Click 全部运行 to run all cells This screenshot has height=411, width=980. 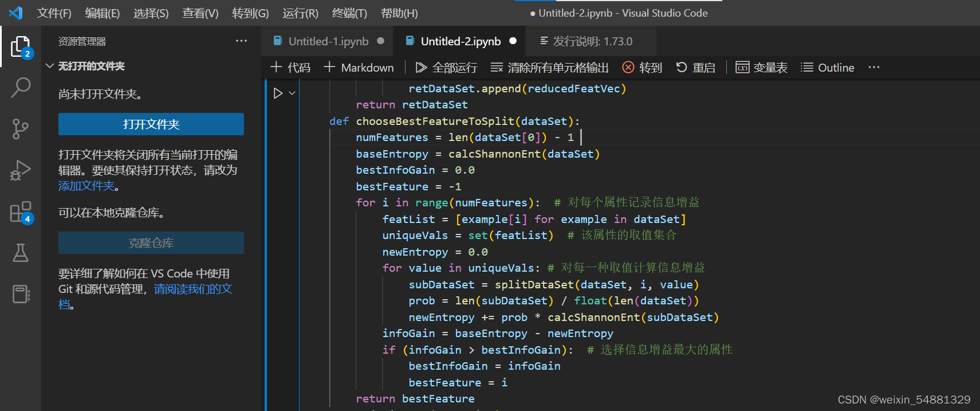pyautogui.click(x=446, y=68)
